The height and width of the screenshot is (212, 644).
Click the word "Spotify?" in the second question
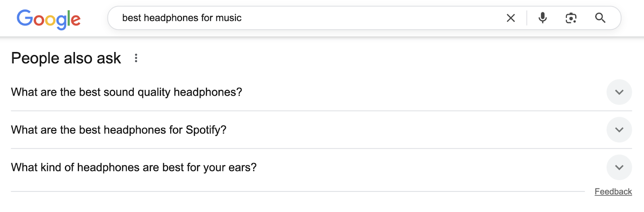(x=206, y=130)
